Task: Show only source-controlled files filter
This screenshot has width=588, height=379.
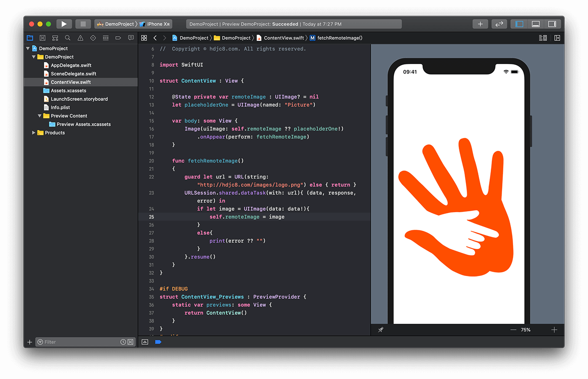Action: [131, 342]
